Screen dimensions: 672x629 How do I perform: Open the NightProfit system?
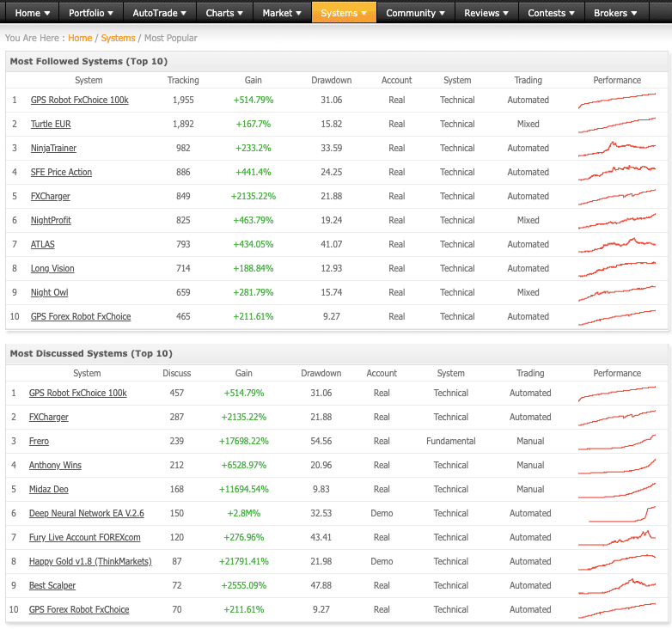coord(51,220)
